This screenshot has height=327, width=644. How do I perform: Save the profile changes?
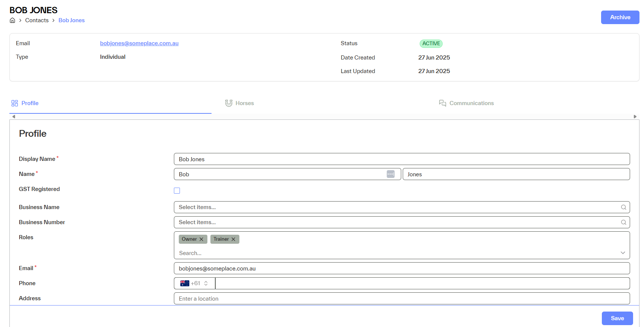pyautogui.click(x=617, y=318)
